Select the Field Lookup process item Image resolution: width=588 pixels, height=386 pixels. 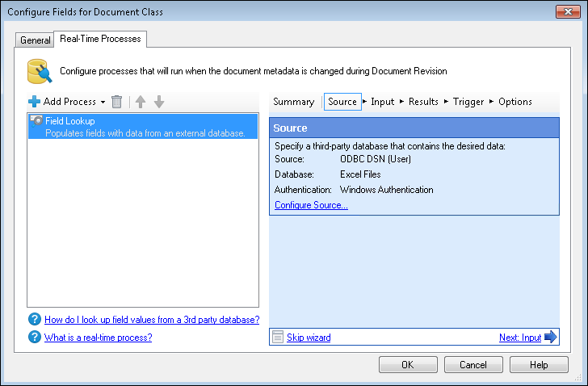pyautogui.click(x=144, y=126)
